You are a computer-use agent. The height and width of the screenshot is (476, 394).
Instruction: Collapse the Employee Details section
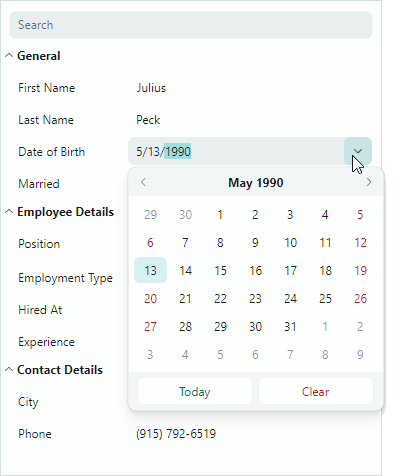tap(9, 212)
